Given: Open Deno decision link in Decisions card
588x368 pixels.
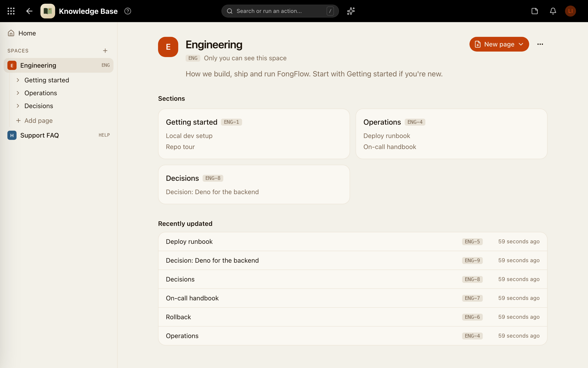Looking at the screenshot, I should (x=212, y=192).
